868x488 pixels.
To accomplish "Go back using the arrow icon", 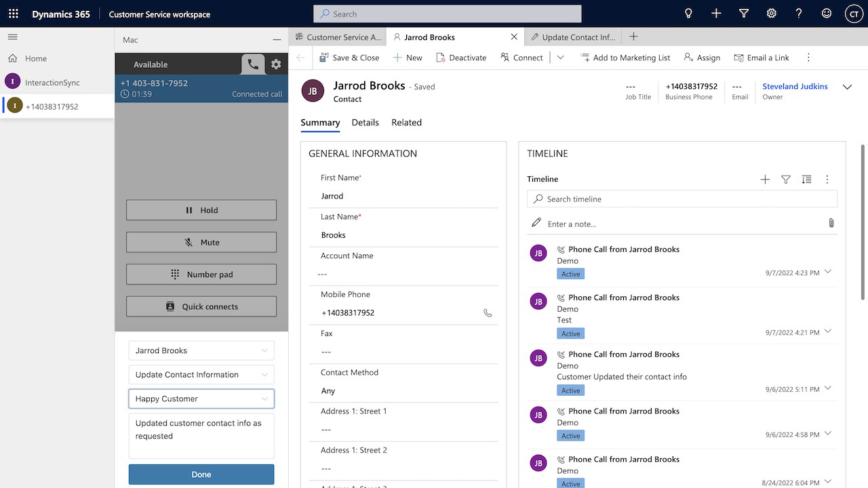I will (300, 58).
